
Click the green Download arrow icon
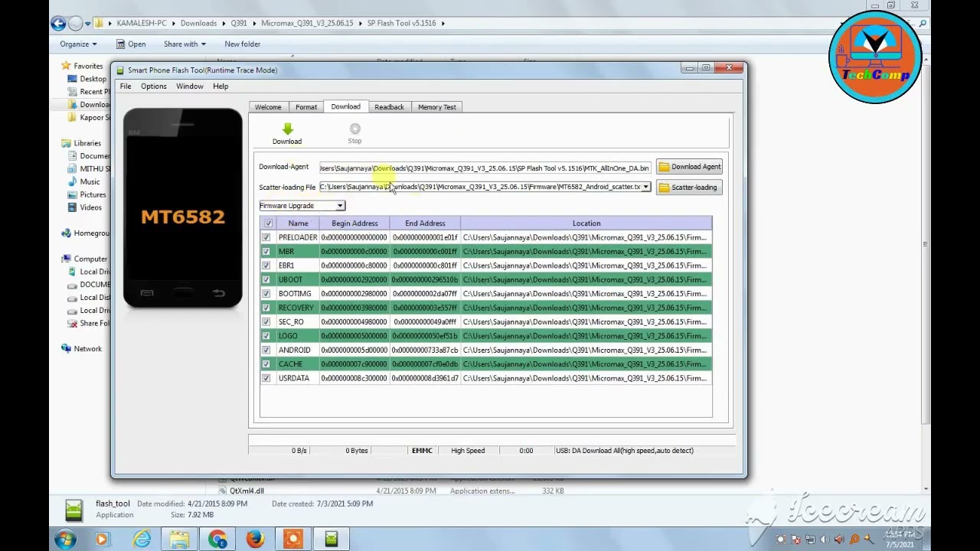(287, 129)
